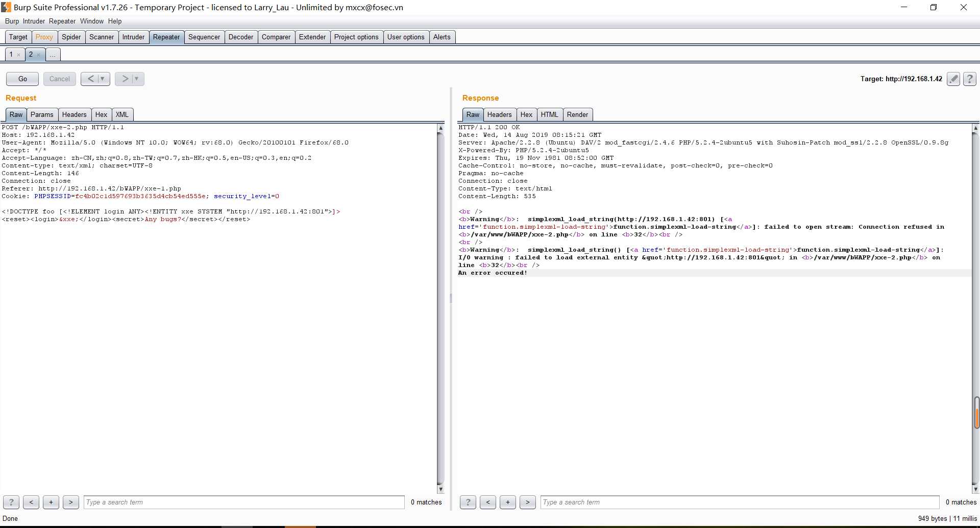Click response pane scroll down arrow
This screenshot has height=528, width=980.
(x=975, y=489)
